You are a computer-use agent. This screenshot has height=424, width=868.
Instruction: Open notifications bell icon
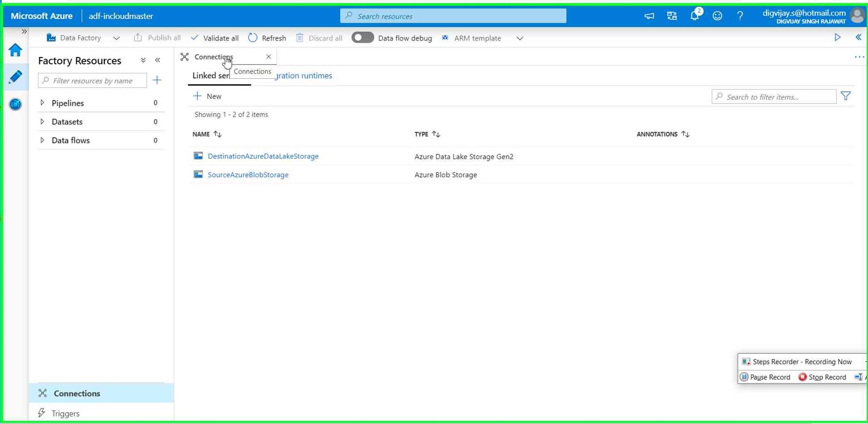tap(695, 16)
